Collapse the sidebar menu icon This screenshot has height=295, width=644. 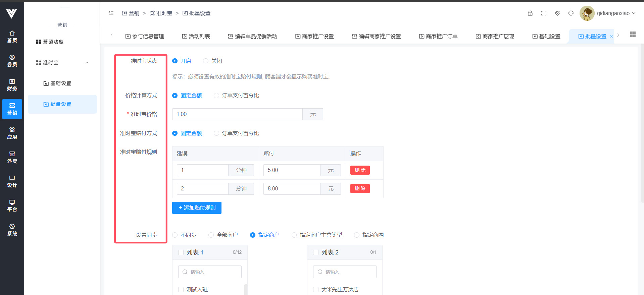111,13
